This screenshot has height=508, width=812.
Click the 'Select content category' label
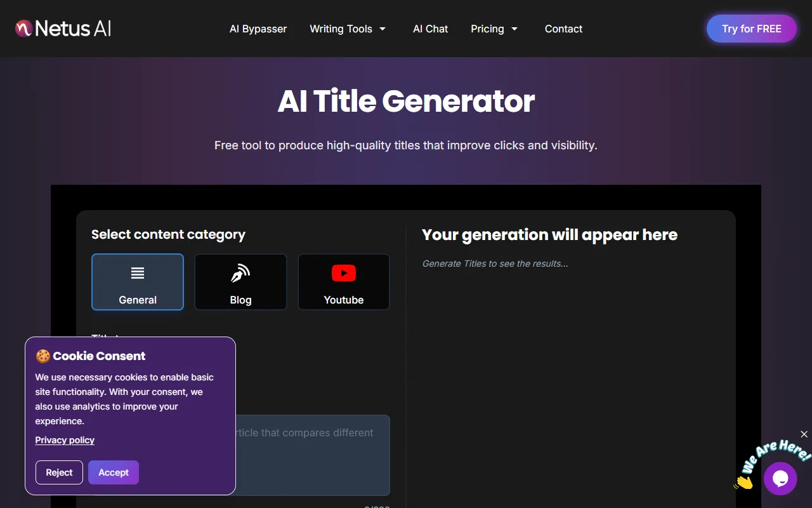[168, 234]
